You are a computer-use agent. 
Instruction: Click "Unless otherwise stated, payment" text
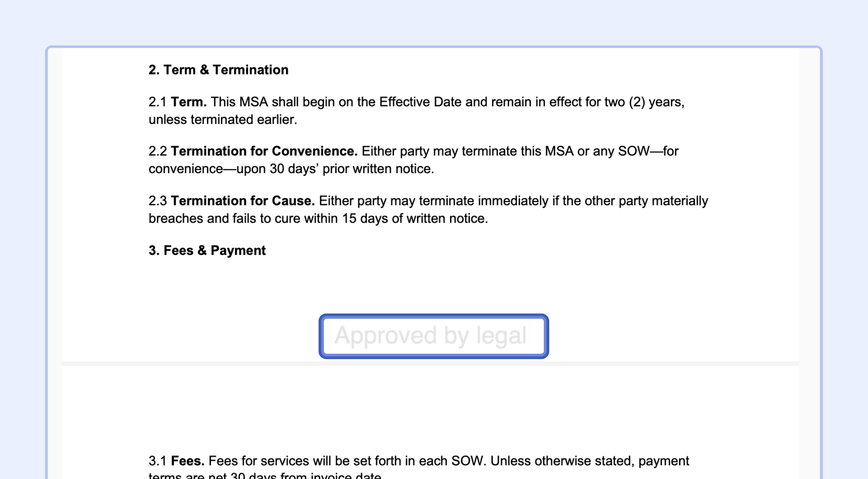(590, 461)
